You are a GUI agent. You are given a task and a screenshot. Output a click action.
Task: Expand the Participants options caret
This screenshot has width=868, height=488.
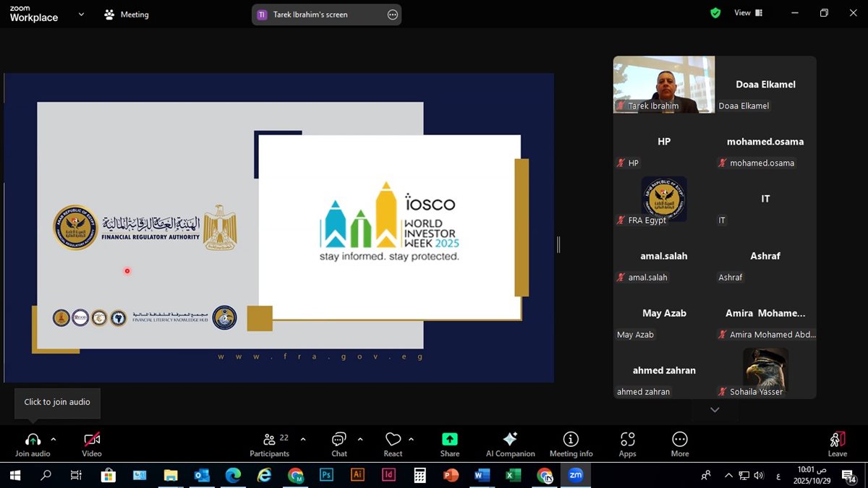302,439
